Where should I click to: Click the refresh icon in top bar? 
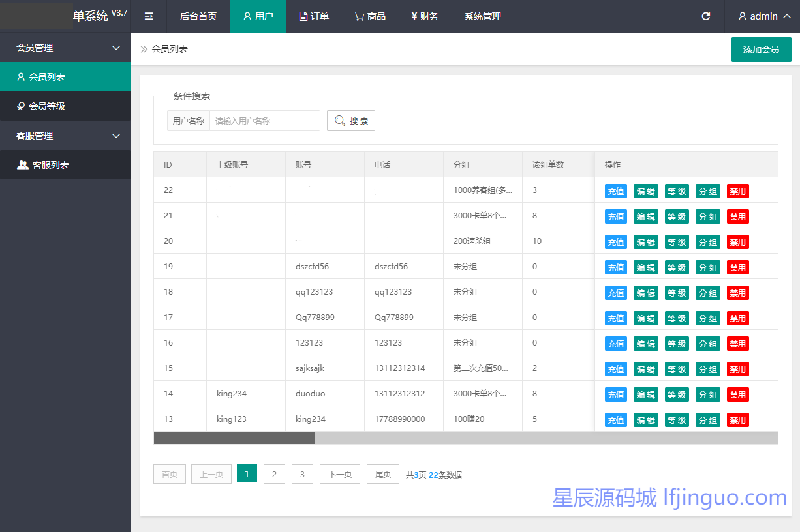pos(705,16)
